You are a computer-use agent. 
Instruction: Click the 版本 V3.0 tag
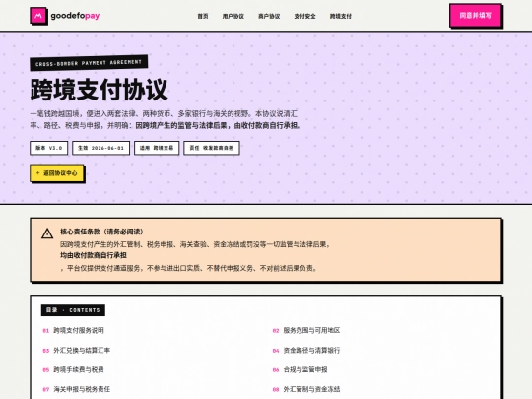pyautogui.click(x=49, y=148)
